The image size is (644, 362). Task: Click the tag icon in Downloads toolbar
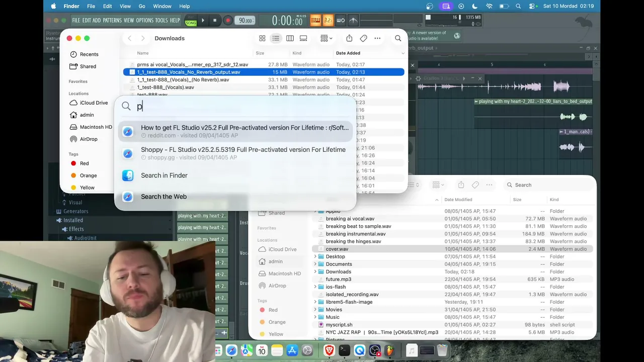[363, 38]
